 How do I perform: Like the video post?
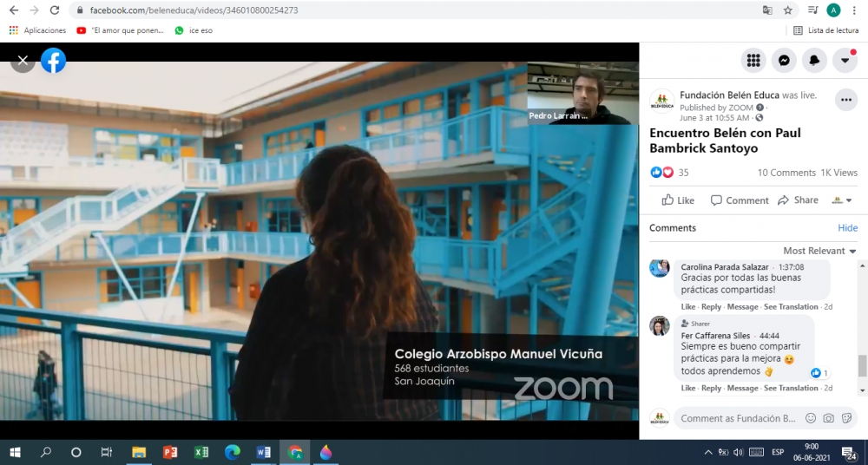coord(678,200)
